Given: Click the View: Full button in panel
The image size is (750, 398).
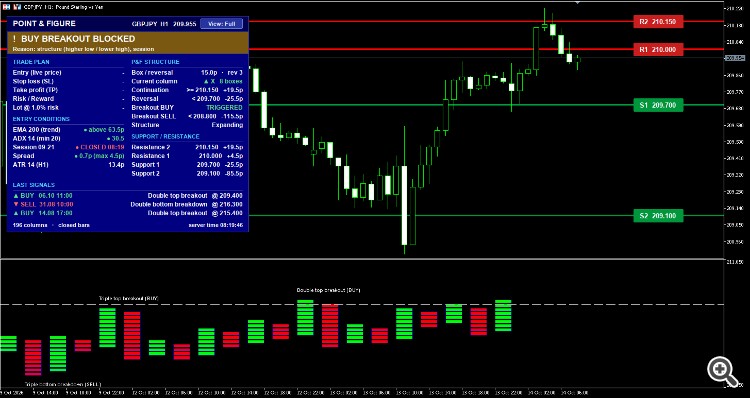Looking at the screenshot, I should (221, 23).
